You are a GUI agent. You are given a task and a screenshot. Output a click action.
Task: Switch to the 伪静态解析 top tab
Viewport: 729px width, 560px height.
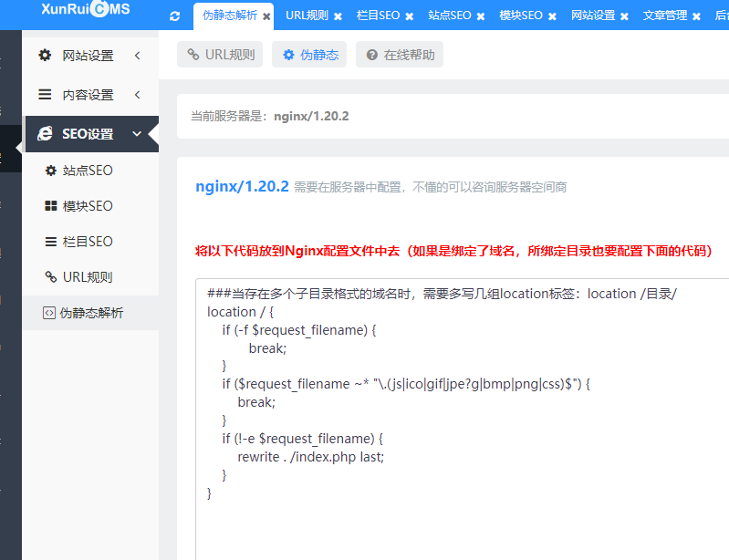[230, 16]
